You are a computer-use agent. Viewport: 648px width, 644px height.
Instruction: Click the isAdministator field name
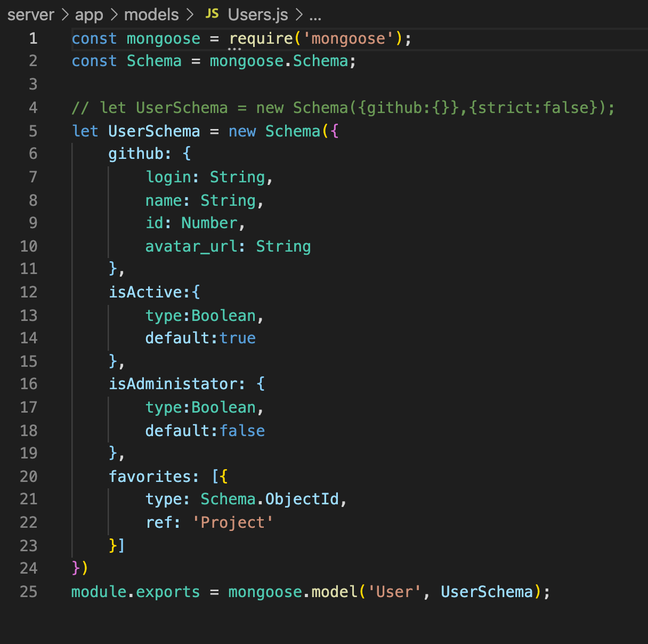point(172,384)
